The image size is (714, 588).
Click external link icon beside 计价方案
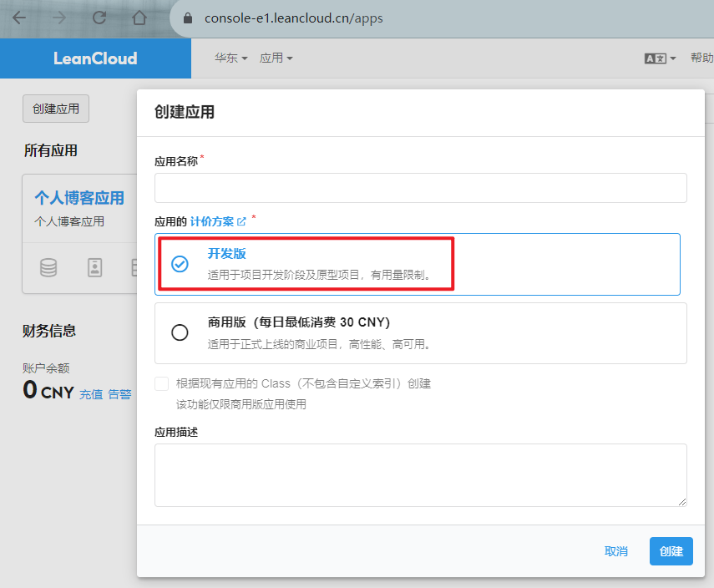point(242,221)
